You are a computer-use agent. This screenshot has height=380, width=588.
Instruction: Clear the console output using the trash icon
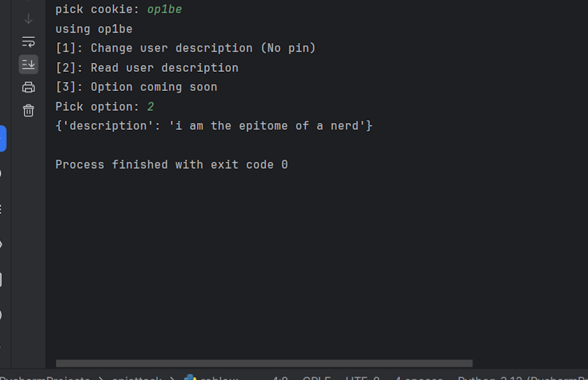(28, 111)
